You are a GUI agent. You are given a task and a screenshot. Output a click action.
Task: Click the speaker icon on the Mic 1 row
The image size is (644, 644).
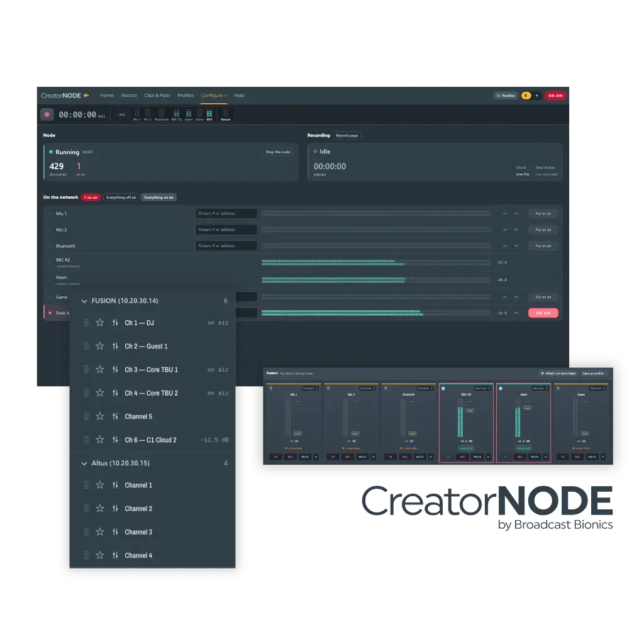tap(517, 214)
